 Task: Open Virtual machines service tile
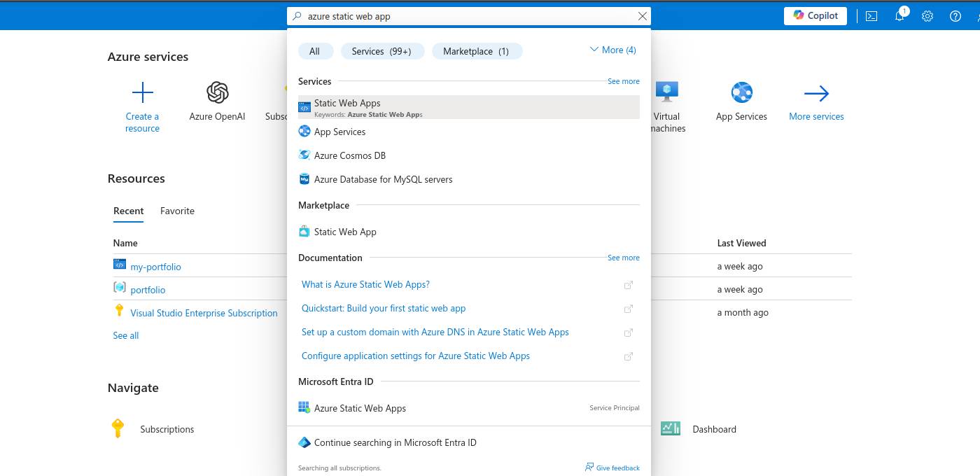(x=667, y=106)
